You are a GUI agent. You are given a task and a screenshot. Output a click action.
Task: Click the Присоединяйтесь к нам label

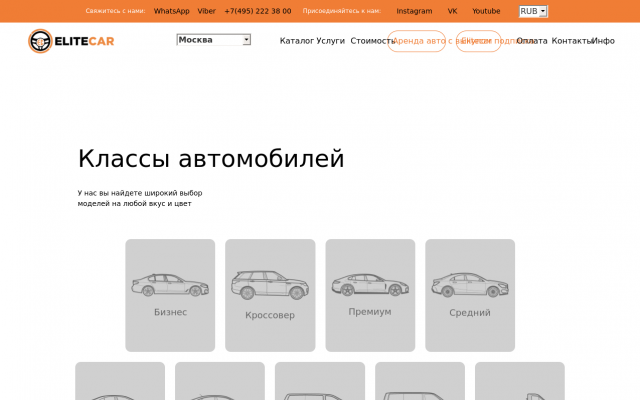pos(342,11)
